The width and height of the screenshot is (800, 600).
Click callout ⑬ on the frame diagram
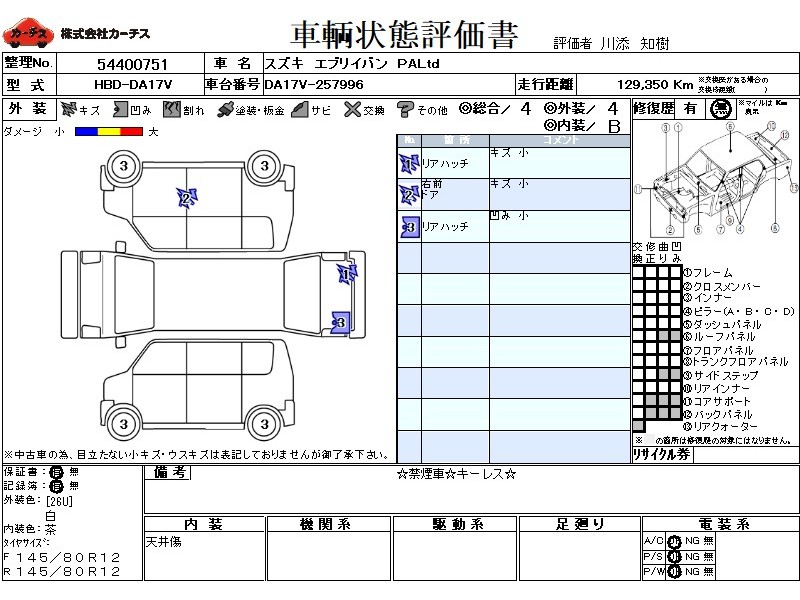click(794, 188)
